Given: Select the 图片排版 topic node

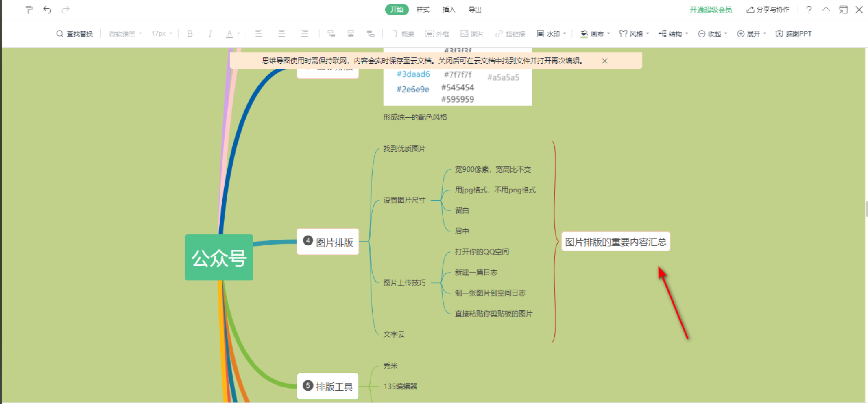Looking at the screenshot, I should tap(328, 242).
